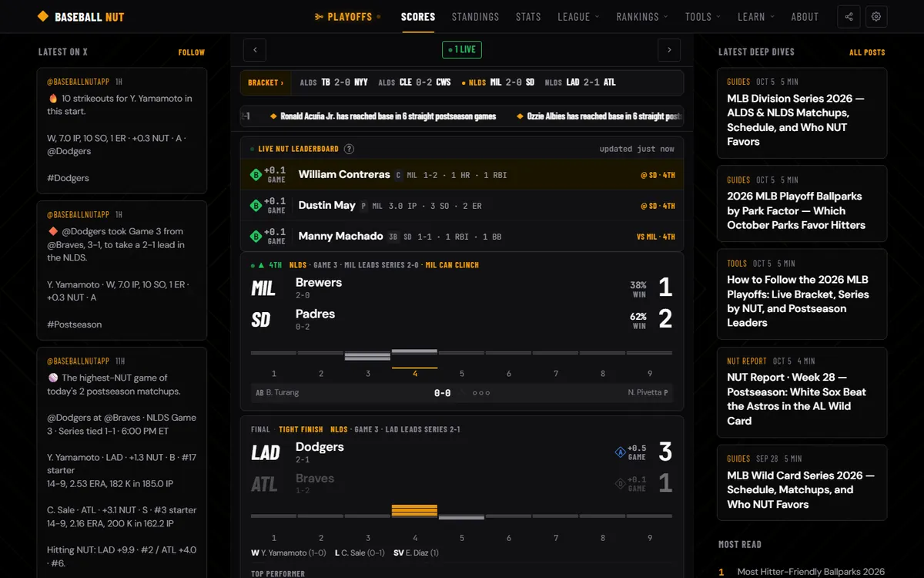Screen dimensions: 924x578
Task: Open the Braves team name
Action: pyautogui.click(x=315, y=479)
